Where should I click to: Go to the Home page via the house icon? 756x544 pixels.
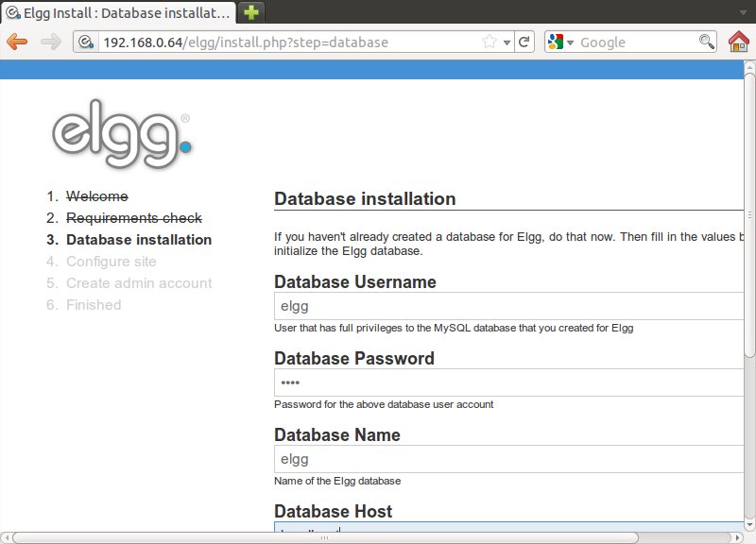pyautogui.click(x=739, y=42)
